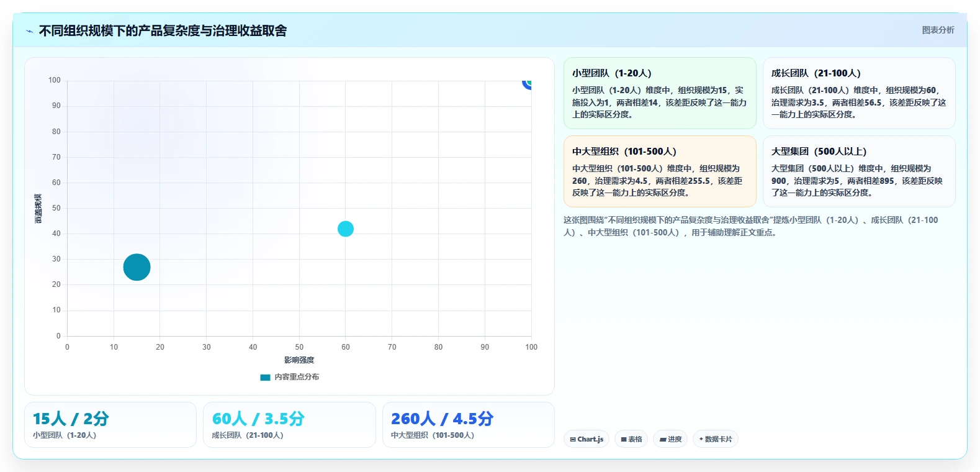Viewport: 980px width, 472px height.
Task: Click the 60人 / 3.5分 stat value
Action: [258, 419]
